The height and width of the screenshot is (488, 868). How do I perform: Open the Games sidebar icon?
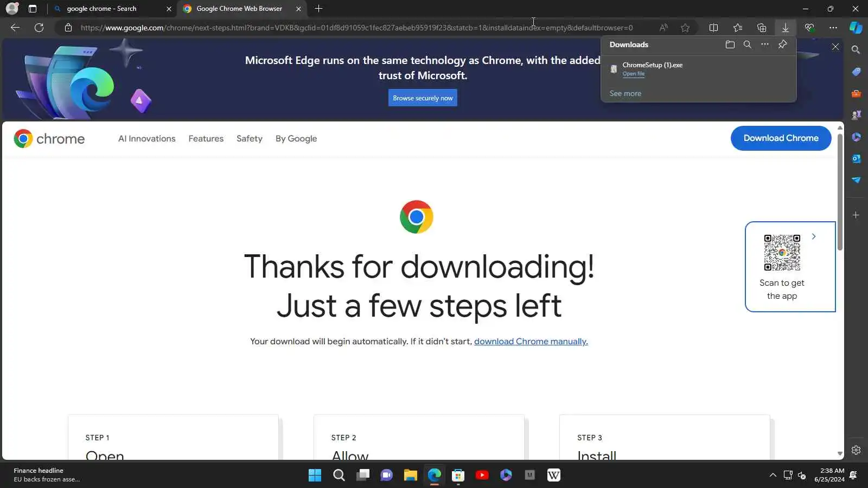point(856,115)
